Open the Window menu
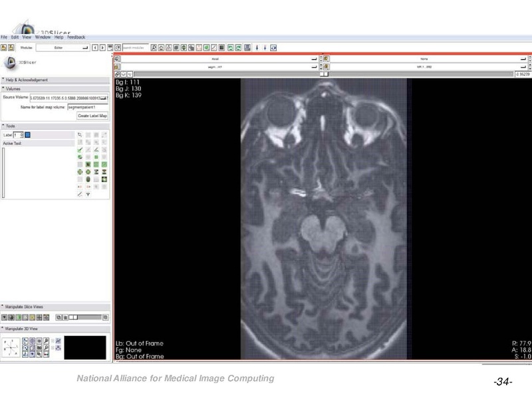The height and width of the screenshot is (399, 532). [43, 37]
